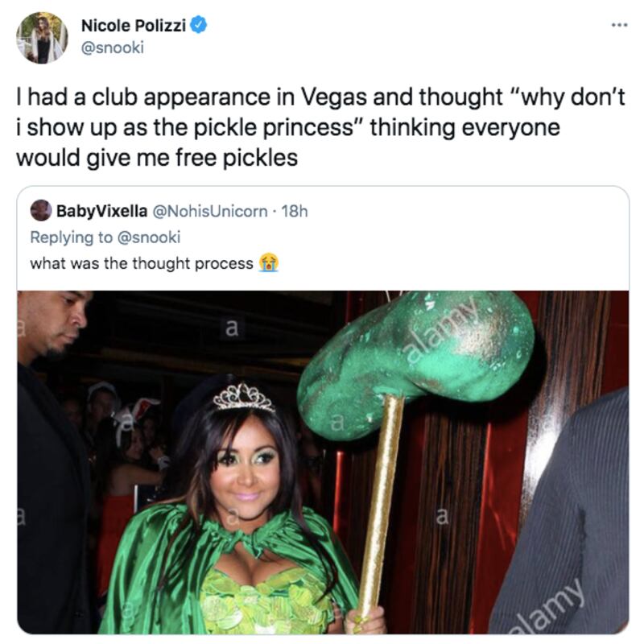Open the more options three-dot menu
This screenshot has height=644, width=644.
coord(617,26)
